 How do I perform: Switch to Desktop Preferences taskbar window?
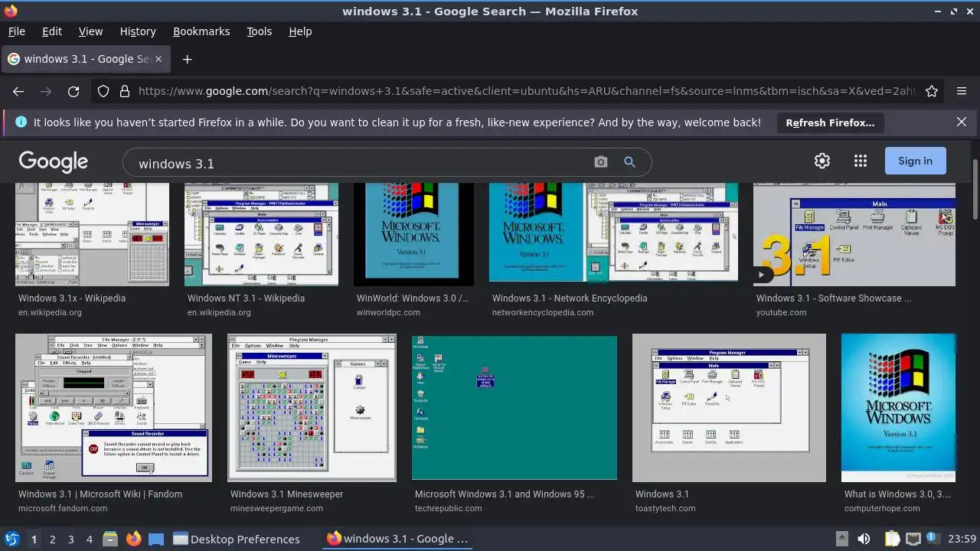tap(236, 539)
